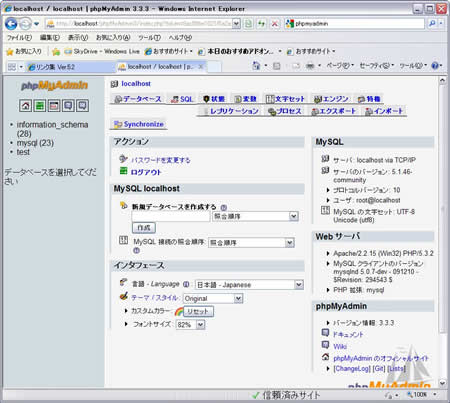The image size is (450, 403).
Task: Open the ヘルプ(H) menu
Action: coord(180,38)
